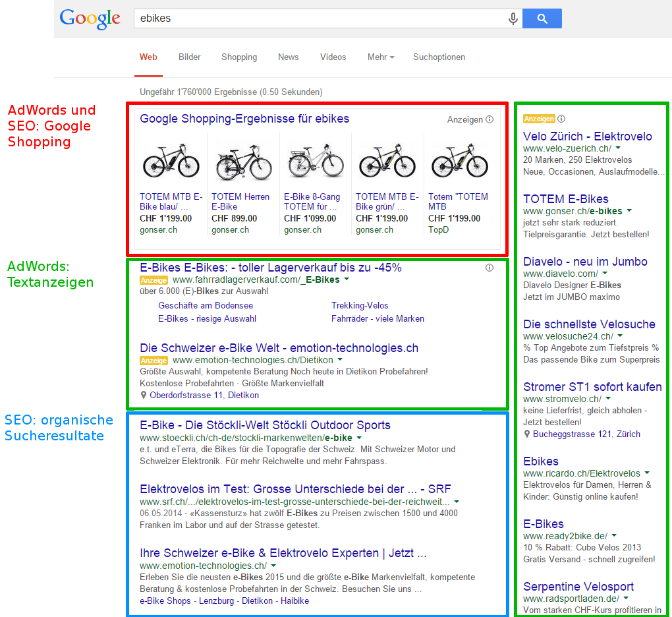Click Ungefähr 1'760'000 Ergebnisse result count
672x617 pixels.
click(231, 92)
